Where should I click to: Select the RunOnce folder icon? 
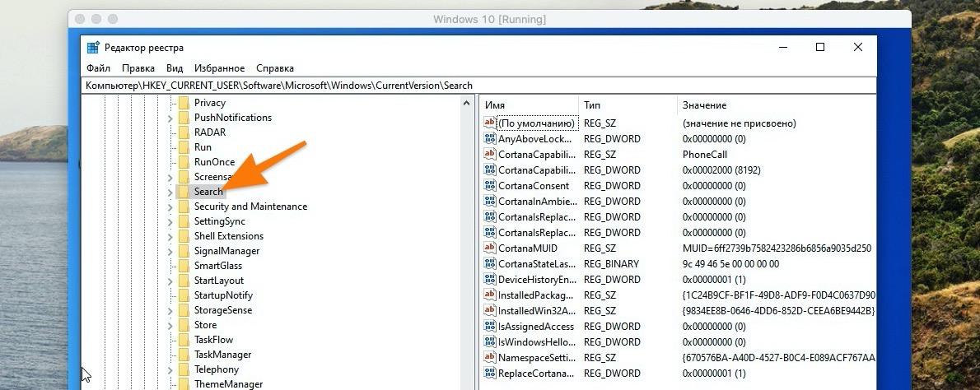pyautogui.click(x=184, y=161)
